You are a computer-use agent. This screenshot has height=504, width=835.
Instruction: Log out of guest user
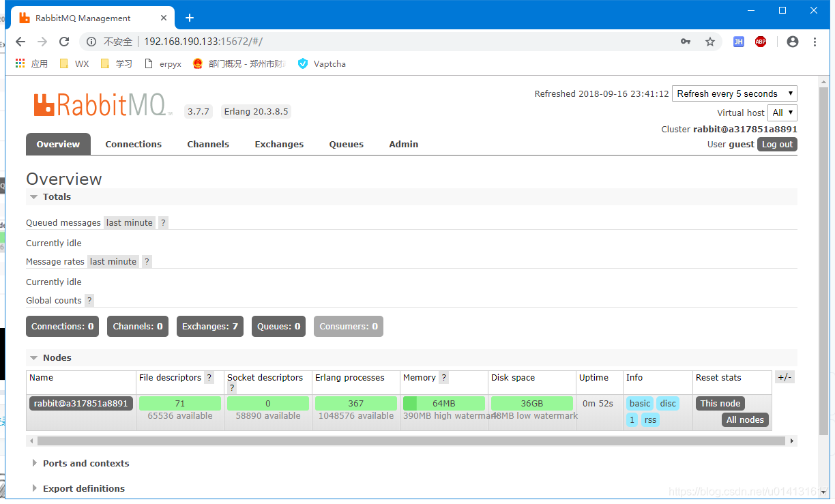click(777, 145)
